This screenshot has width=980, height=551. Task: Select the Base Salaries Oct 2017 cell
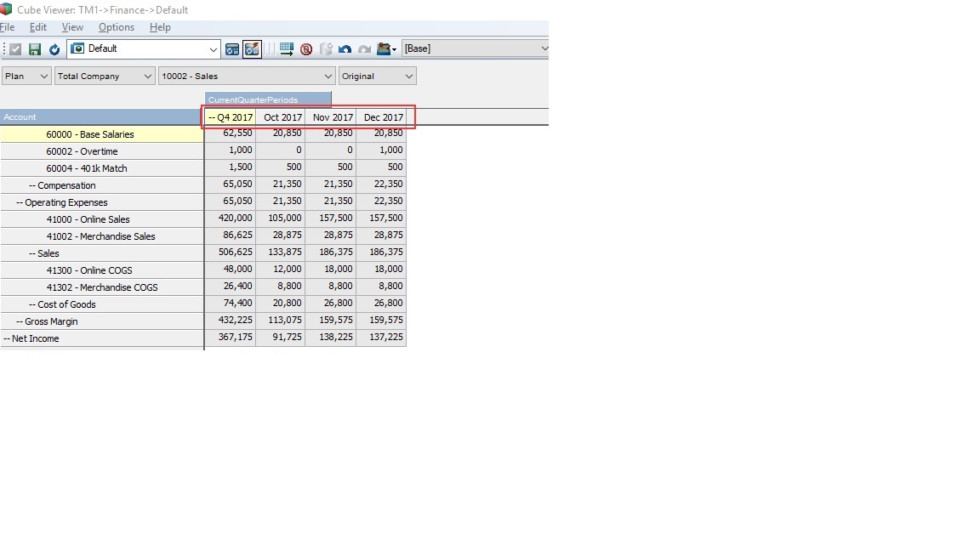[281, 133]
